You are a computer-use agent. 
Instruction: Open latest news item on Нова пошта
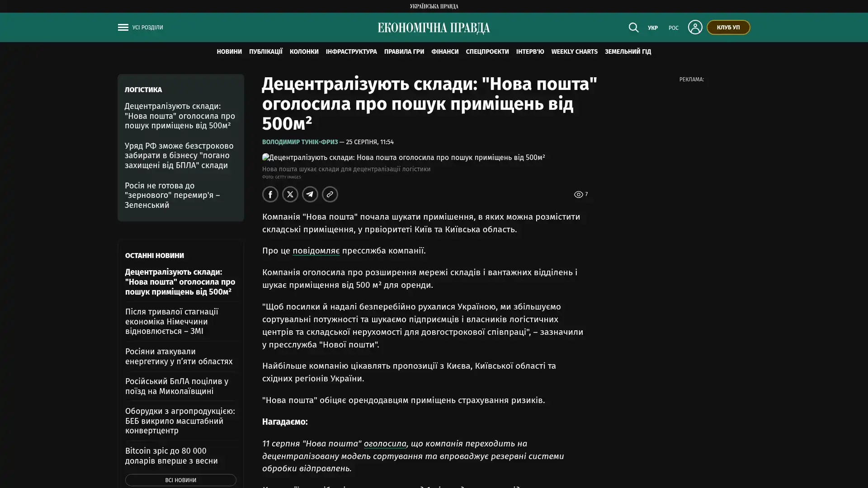tap(180, 282)
